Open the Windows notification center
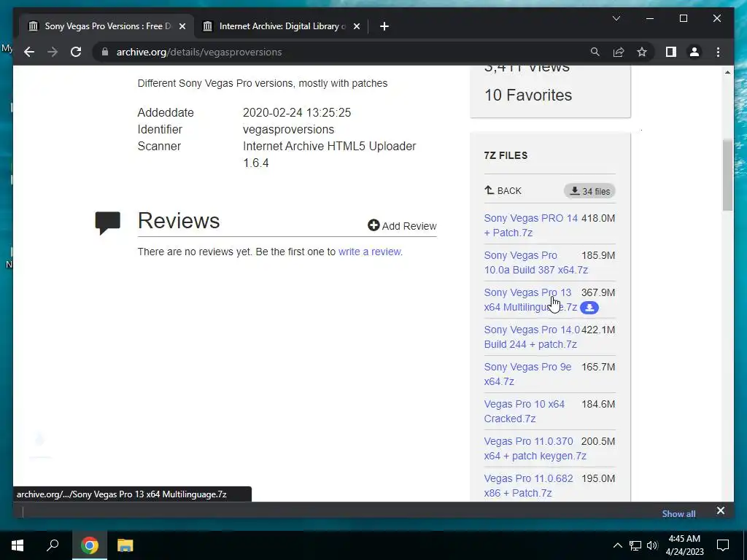Screen dimensions: 747x560 coord(723,545)
